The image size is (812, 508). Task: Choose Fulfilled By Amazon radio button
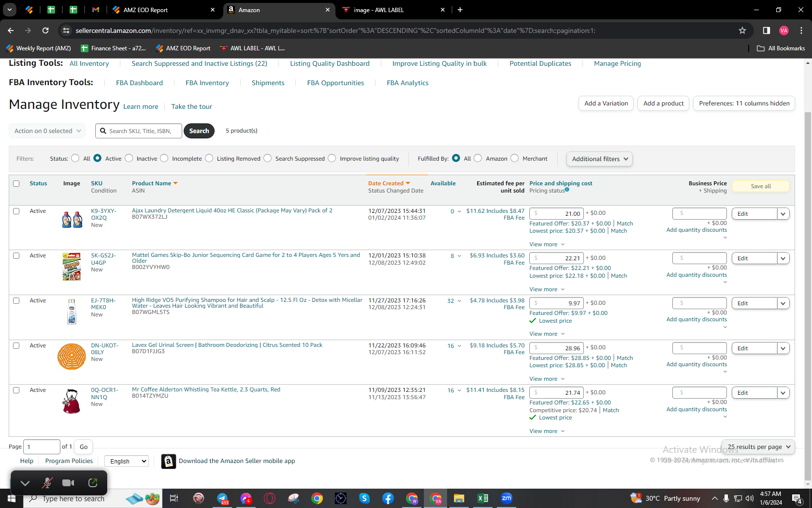point(478,158)
